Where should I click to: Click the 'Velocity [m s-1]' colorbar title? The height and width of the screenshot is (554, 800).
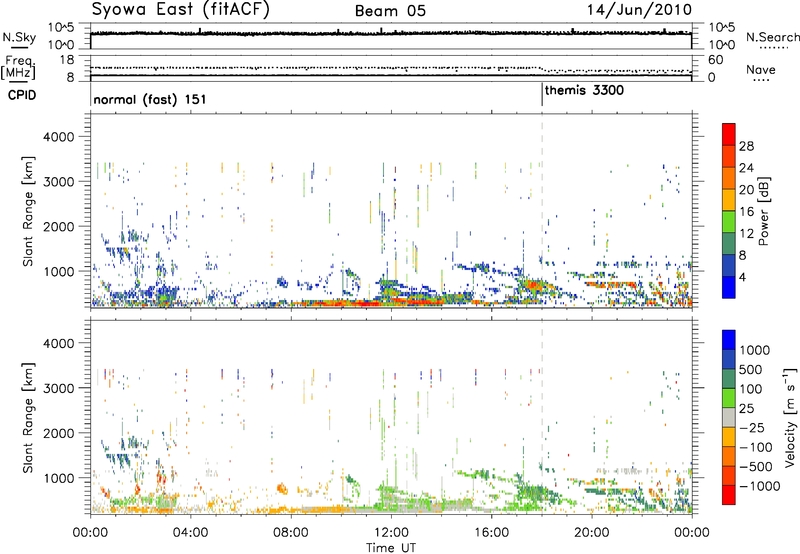[790, 417]
